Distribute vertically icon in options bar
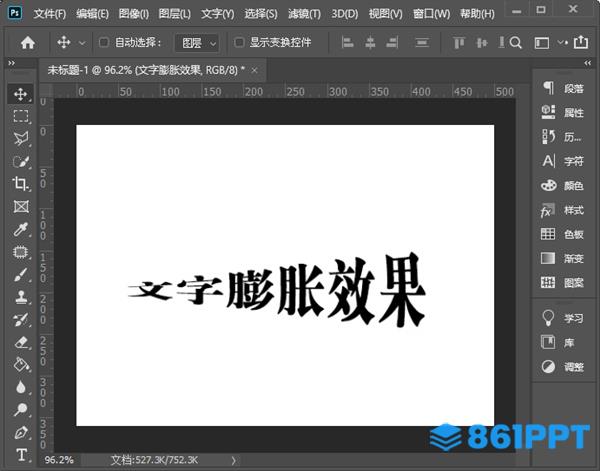600x471 pixels. 422,42
